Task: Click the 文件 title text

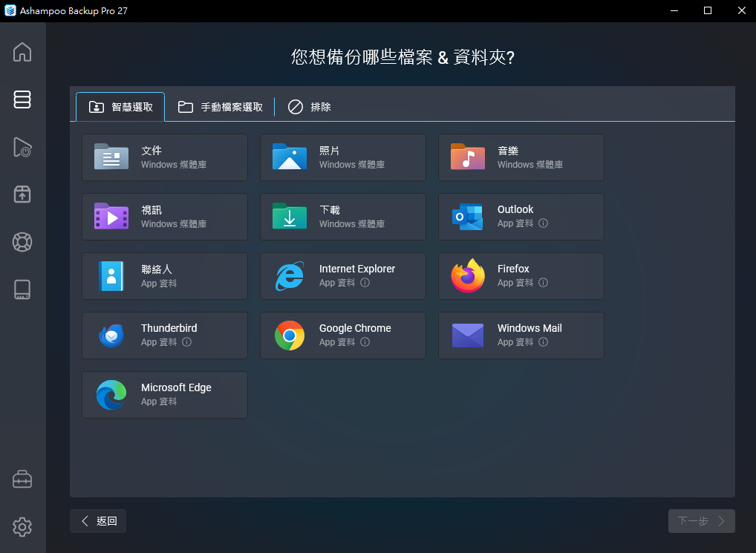Action: pyautogui.click(x=151, y=150)
